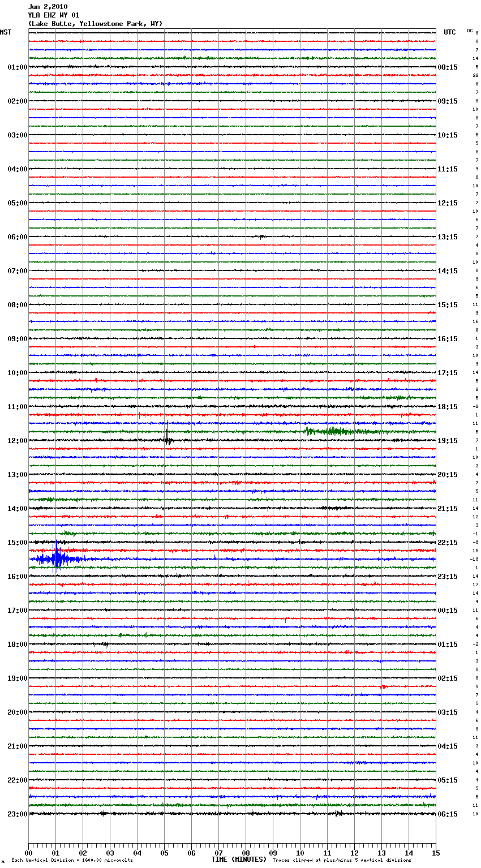This screenshot has width=481, height=868.
Task: Click the minute tick label "07"
Action: point(218,853)
